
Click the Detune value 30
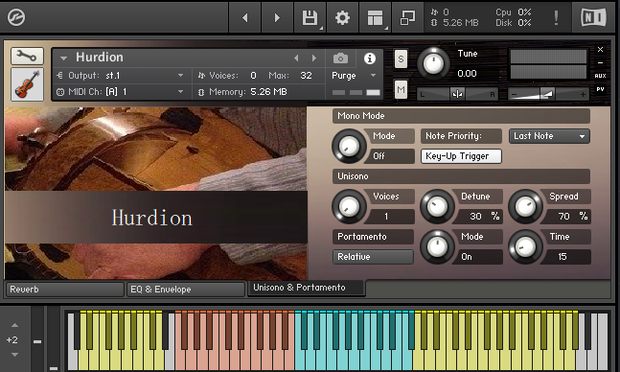(475, 216)
